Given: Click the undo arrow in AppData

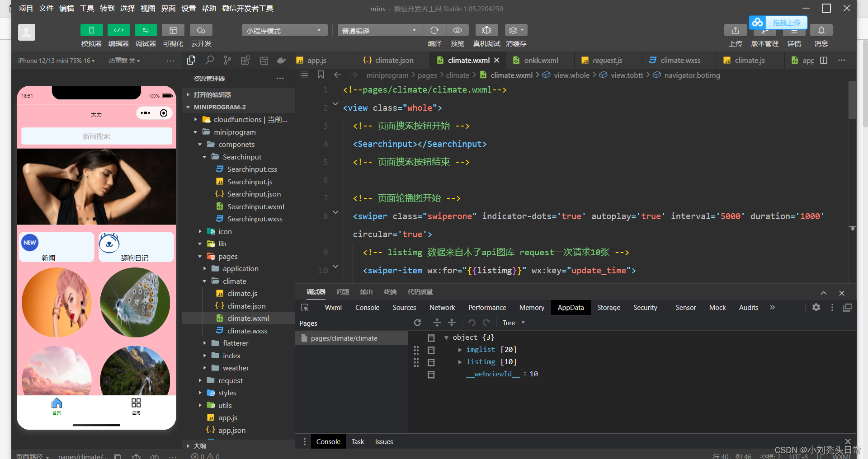Looking at the screenshot, I should coord(472,323).
